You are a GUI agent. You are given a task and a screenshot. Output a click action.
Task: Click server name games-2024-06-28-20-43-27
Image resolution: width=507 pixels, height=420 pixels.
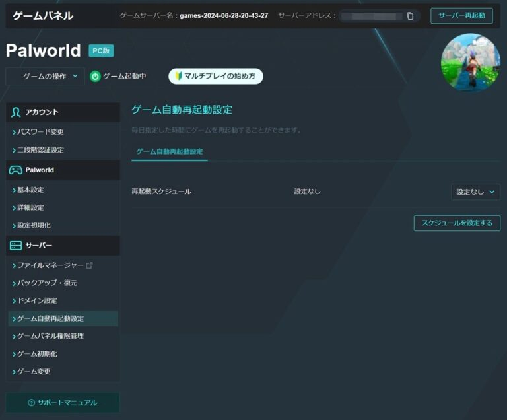tap(224, 16)
